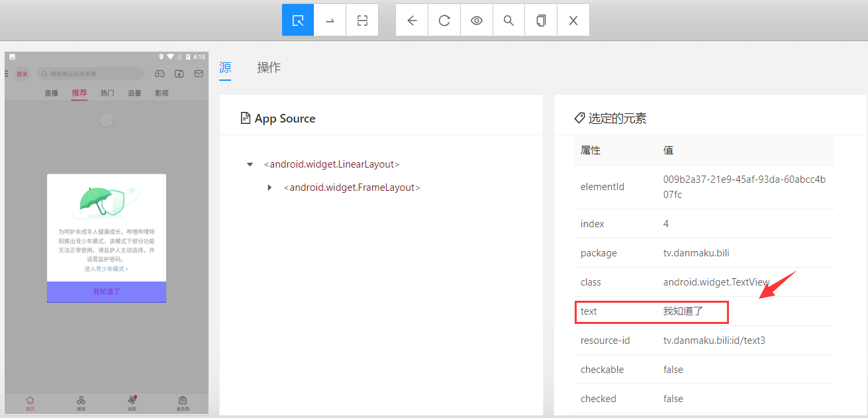The width and height of the screenshot is (868, 418).
Task: Click the search box in phone preview
Action: 91,74
